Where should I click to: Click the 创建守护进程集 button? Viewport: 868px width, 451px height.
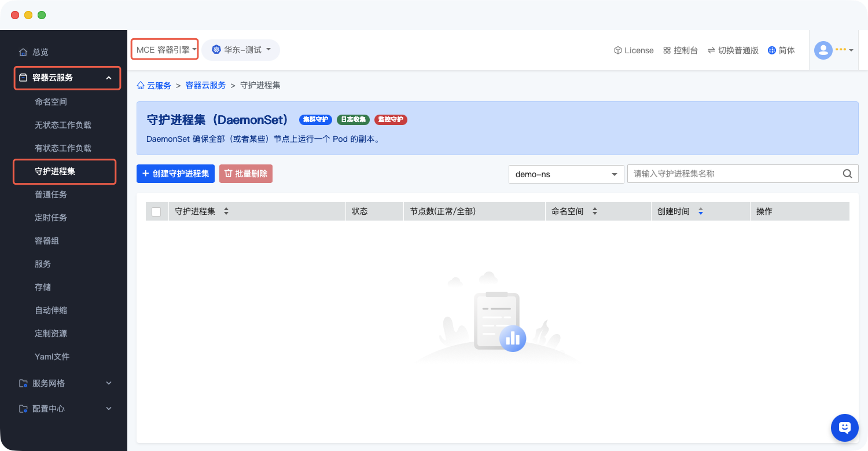[x=175, y=174]
